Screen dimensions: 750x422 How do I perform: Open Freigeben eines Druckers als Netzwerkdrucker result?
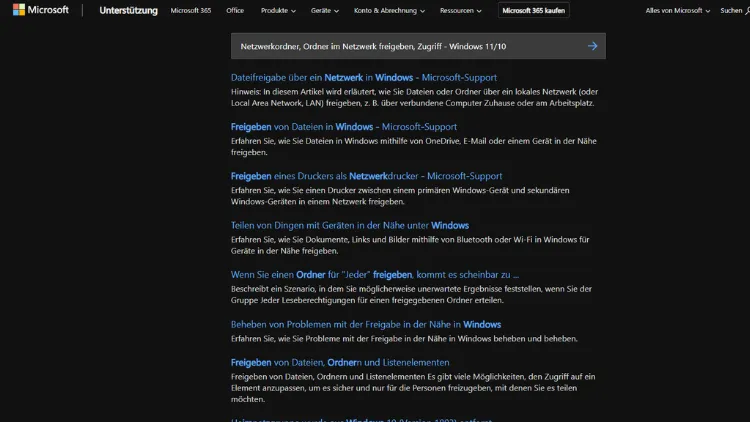click(366, 176)
